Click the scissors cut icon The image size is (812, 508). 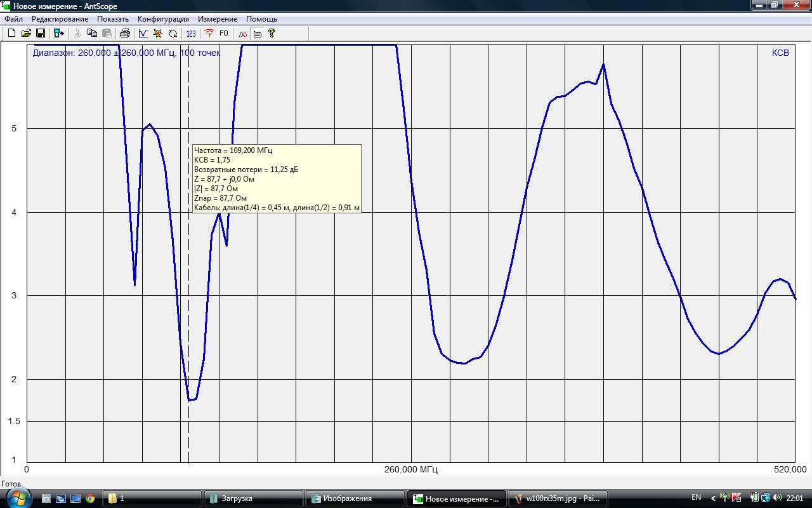(77, 33)
